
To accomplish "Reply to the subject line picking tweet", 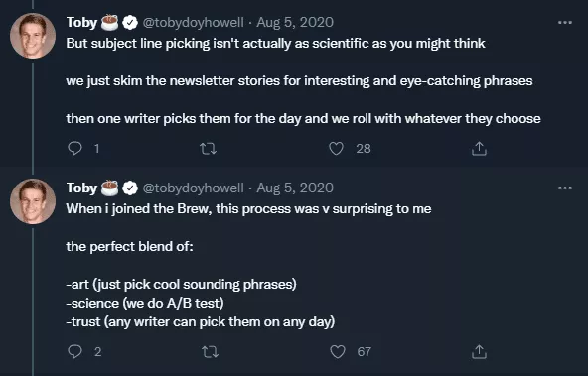I will [74, 148].
